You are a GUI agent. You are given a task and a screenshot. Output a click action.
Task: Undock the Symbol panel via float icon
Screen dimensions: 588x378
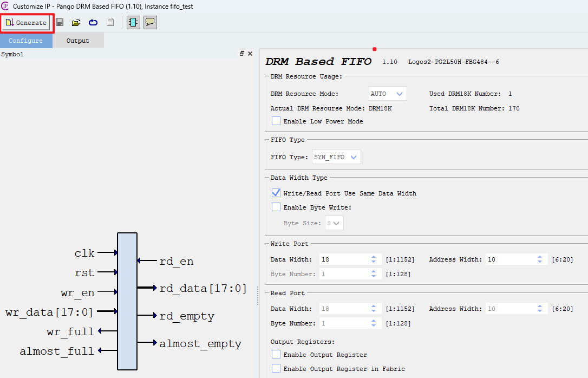coord(242,53)
